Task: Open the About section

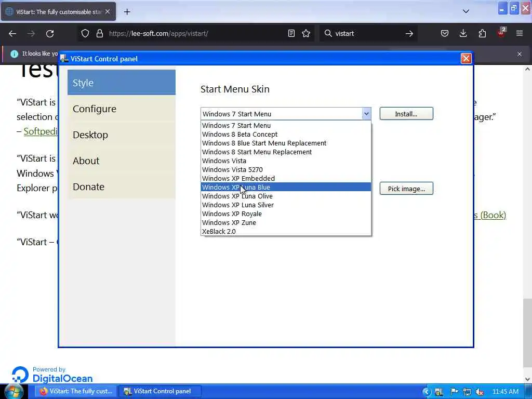Action: coord(122,161)
